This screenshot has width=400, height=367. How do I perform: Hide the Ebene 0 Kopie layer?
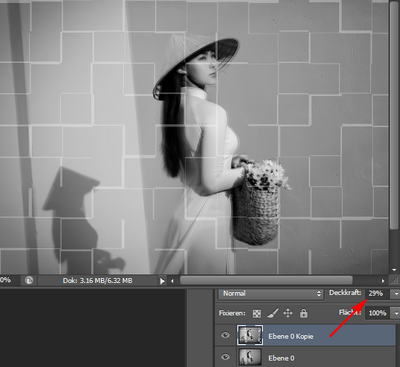[x=225, y=335]
